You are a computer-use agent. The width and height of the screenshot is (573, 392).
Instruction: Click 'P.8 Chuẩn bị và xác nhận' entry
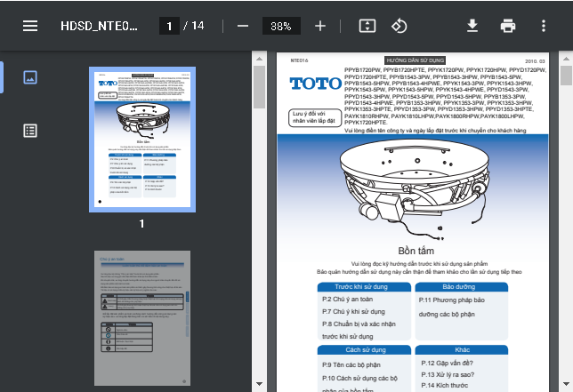(359, 324)
